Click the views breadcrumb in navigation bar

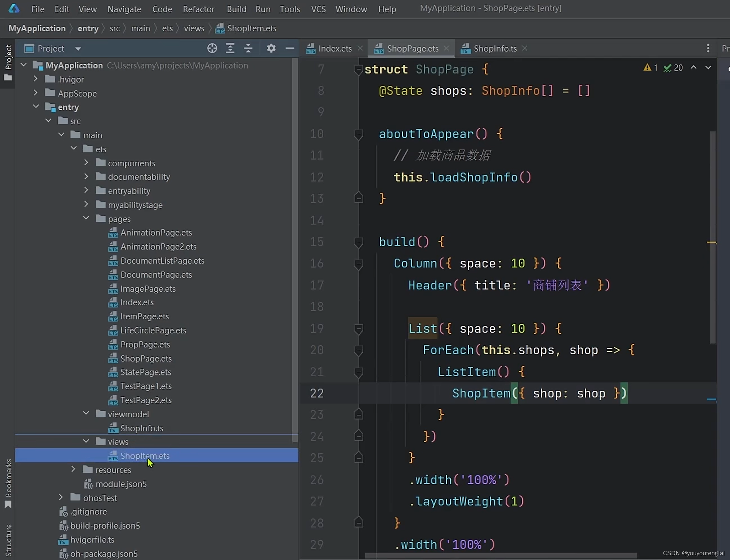tap(194, 28)
